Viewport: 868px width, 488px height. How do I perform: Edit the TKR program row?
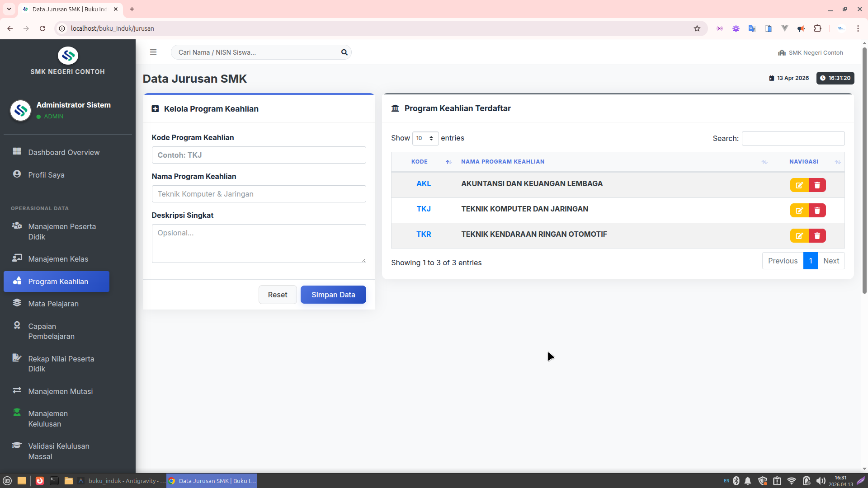(x=799, y=236)
